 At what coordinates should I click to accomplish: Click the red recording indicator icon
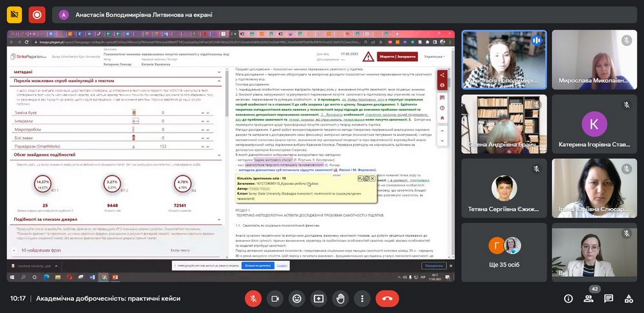[37, 14]
